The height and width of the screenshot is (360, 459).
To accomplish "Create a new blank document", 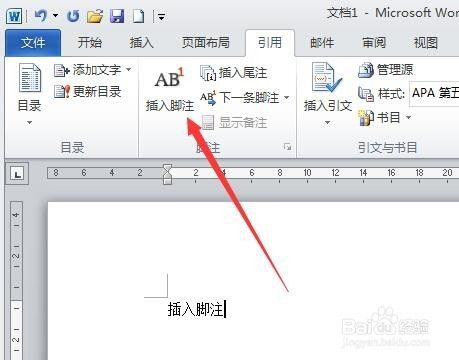I will 138,16.
